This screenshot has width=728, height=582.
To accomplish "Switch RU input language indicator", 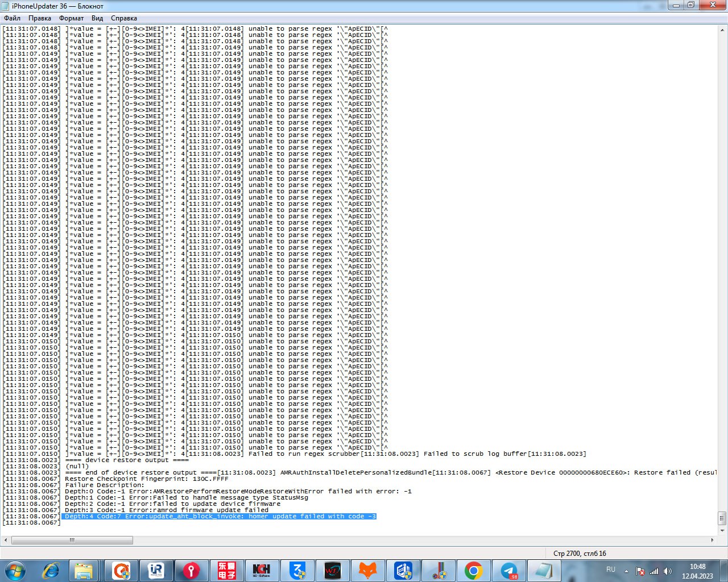I will point(611,569).
